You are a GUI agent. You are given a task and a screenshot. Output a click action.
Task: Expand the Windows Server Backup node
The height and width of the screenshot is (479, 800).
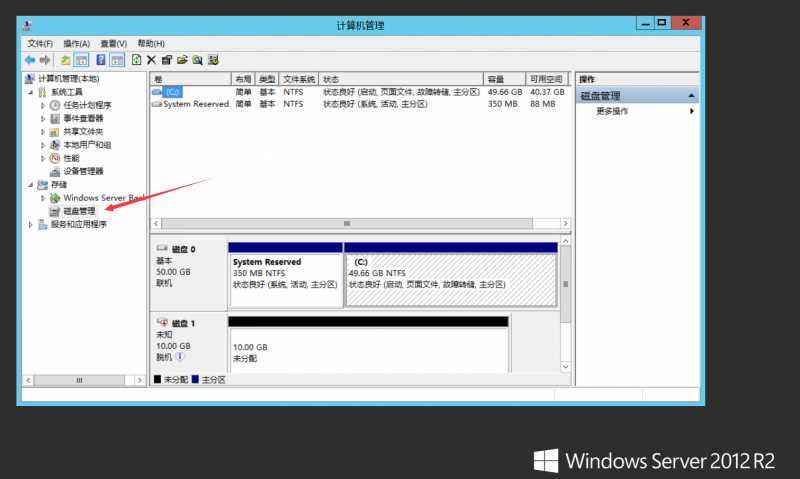[x=43, y=198]
